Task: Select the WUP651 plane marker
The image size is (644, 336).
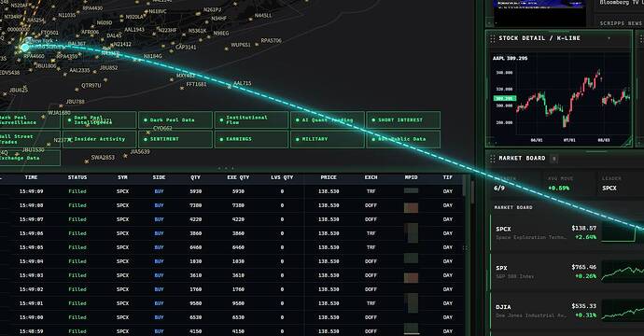Action: [226, 48]
